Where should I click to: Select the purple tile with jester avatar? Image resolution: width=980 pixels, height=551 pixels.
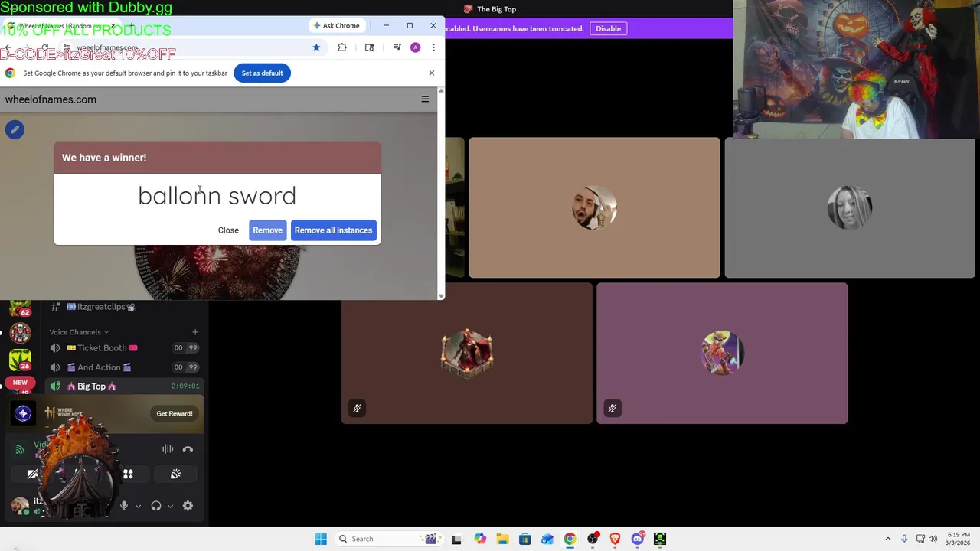tap(722, 353)
